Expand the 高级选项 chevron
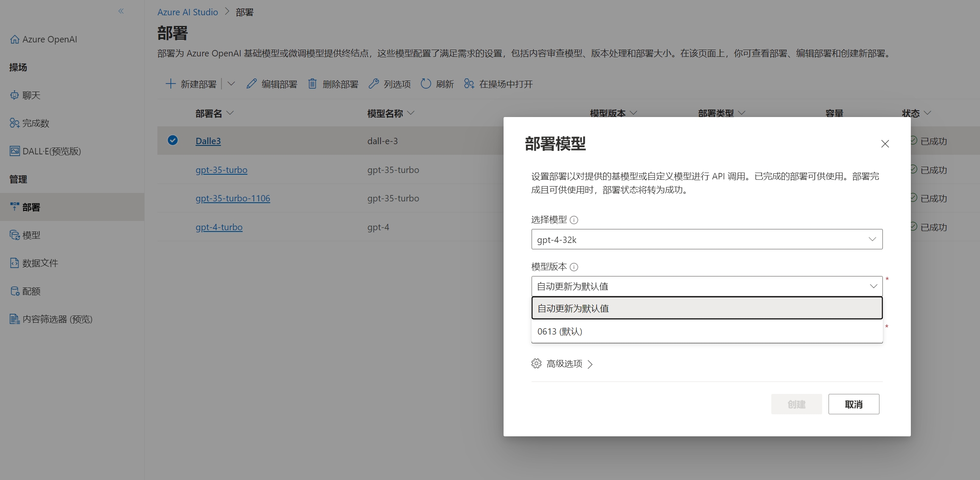The image size is (980, 480). (x=590, y=364)
